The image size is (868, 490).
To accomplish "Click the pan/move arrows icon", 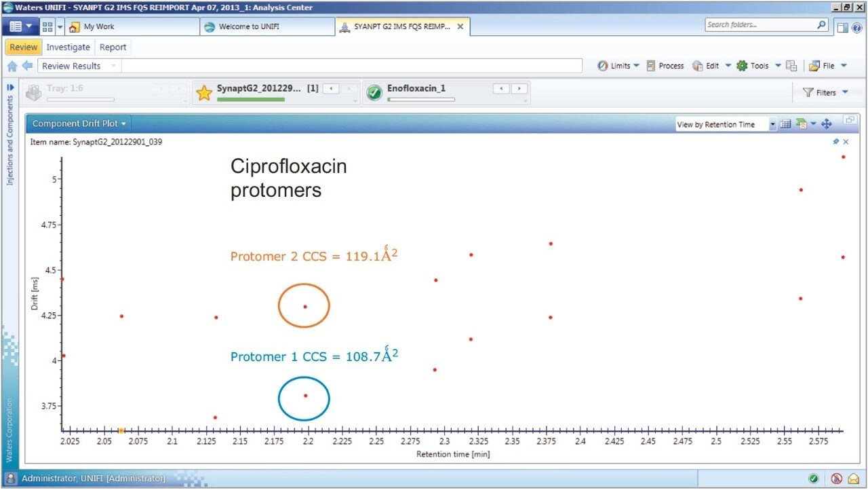I will (827, 124).
